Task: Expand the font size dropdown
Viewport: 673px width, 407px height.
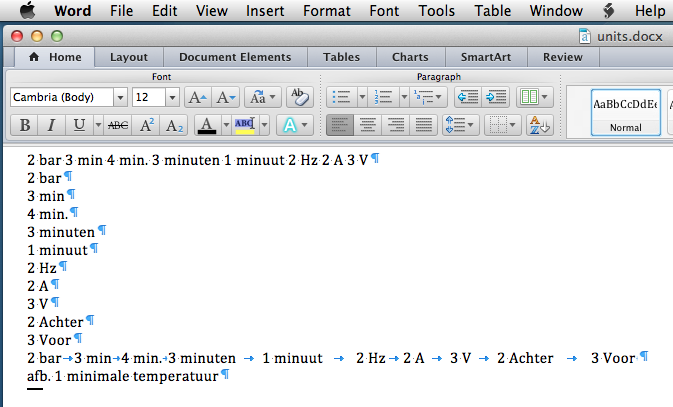Action: [x=172, y=97]
